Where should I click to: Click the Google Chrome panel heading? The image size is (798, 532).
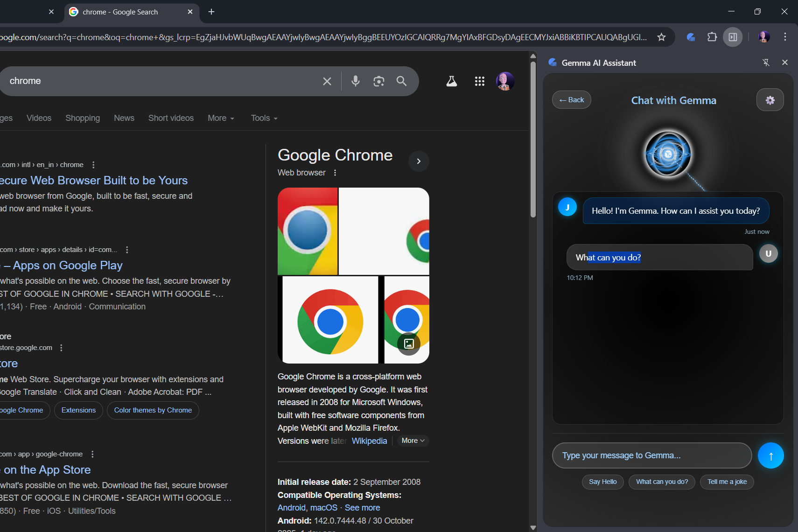coord(335,155)
